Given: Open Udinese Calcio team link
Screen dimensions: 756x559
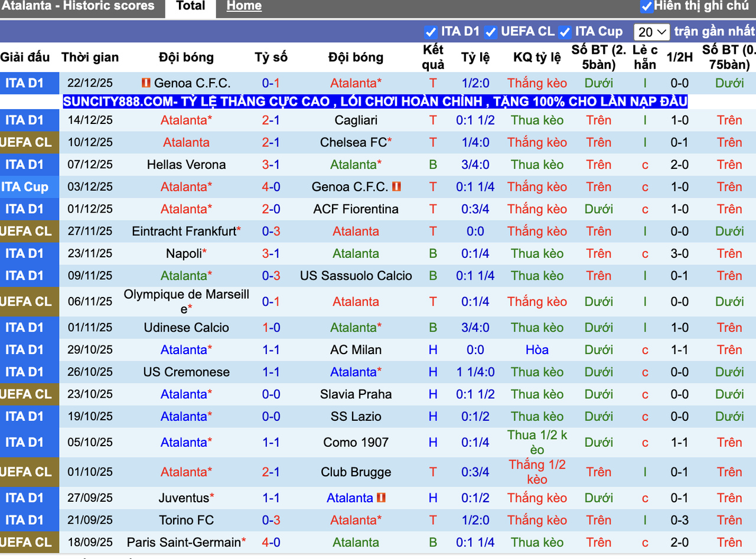Looking at the screenshot, I should pyautogui.click(x=186, y=328).
